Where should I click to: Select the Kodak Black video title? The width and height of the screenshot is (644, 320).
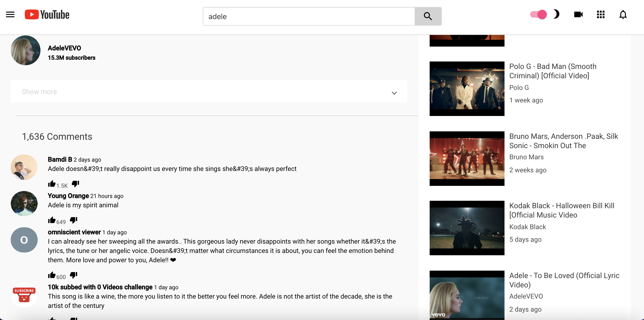(562, 210)
